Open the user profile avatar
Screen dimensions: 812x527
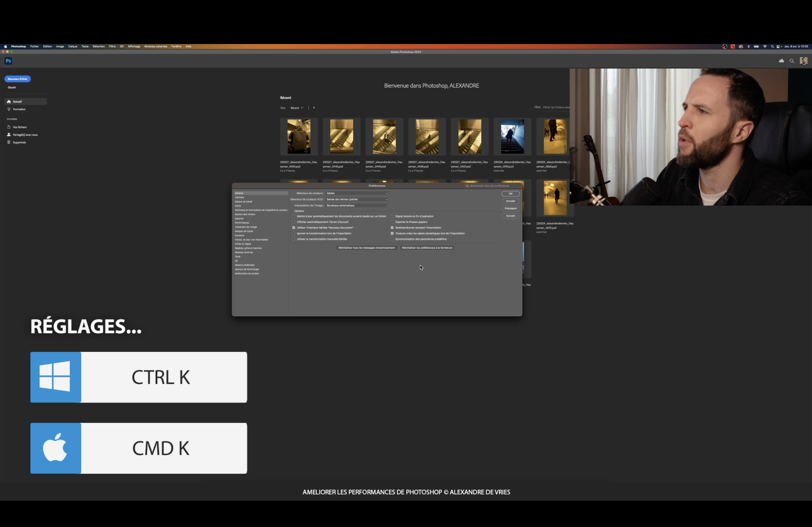tap(803, 61)
